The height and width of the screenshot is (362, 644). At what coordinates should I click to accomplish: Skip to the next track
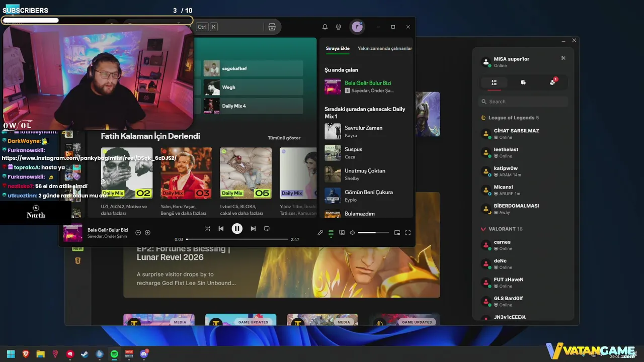(253, 229)
